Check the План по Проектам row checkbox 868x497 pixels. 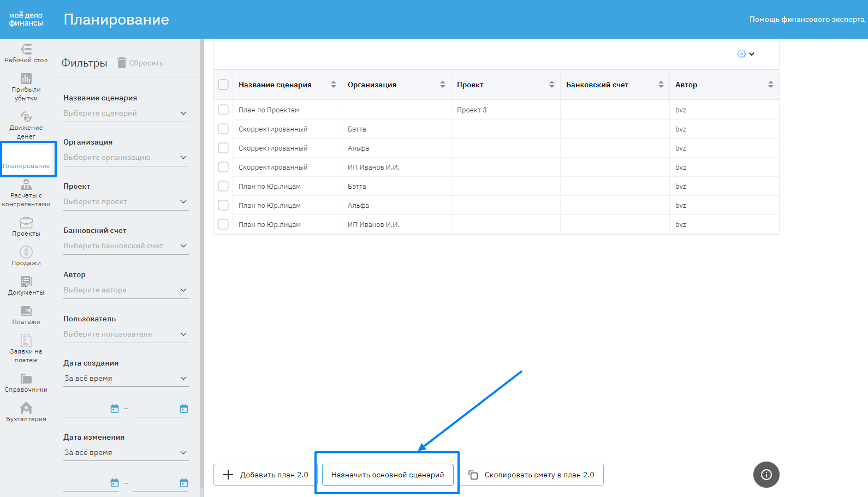pos(223,110)
